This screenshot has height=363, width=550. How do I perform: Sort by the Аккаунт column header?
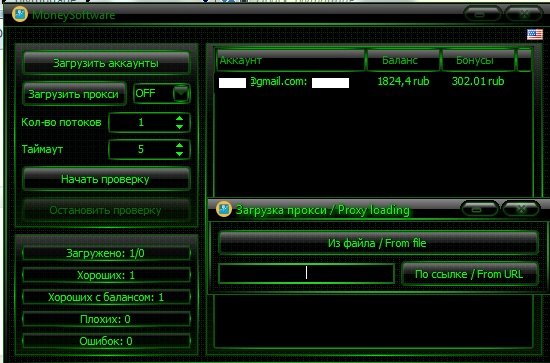tap(290, 60)
